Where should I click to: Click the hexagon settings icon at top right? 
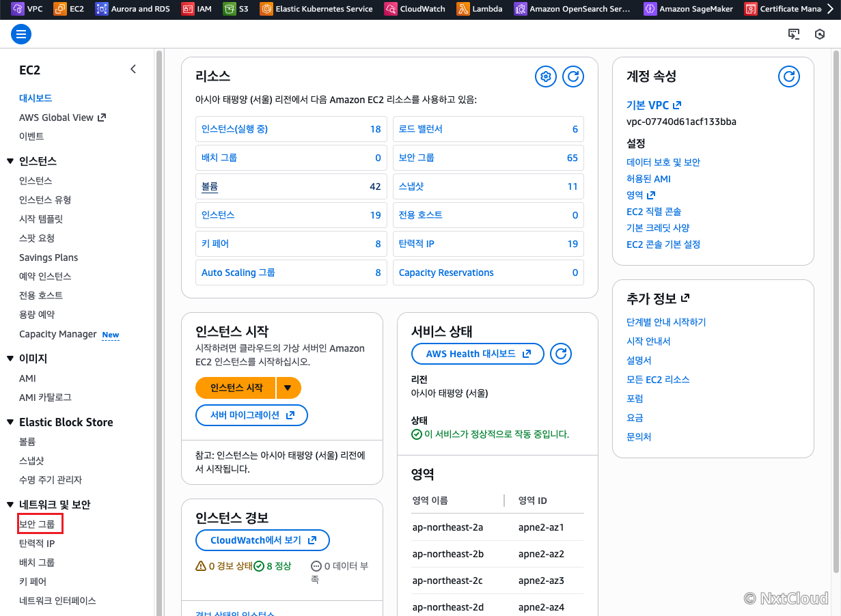click(820, 34)
